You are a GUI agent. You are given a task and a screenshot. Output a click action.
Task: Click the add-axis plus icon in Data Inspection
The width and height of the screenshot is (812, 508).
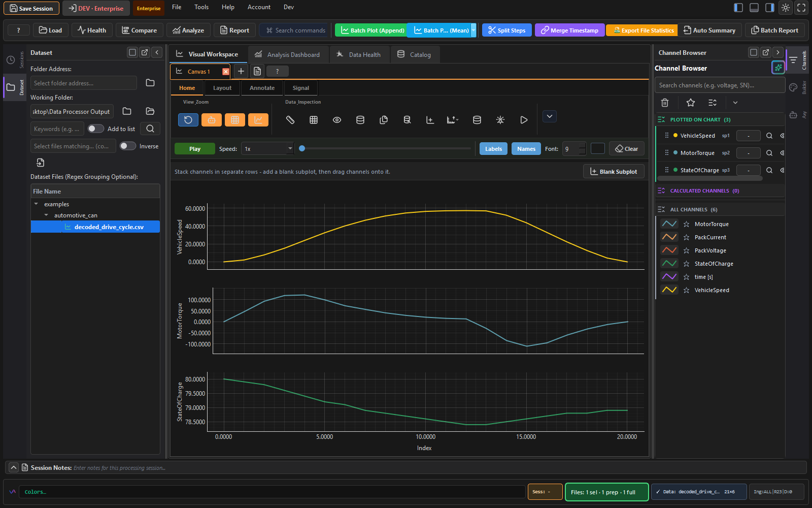click(430, 120)
